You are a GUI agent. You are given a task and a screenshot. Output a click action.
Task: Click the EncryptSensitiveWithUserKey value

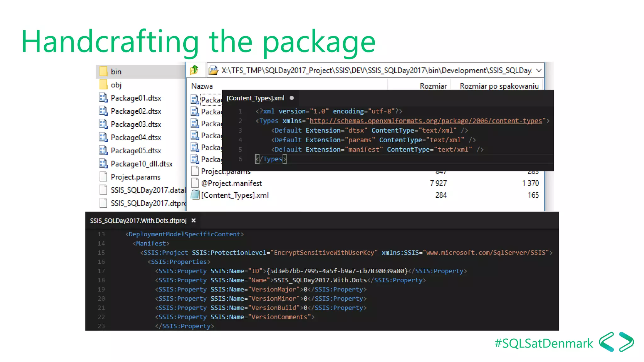[x=324, y=253]
